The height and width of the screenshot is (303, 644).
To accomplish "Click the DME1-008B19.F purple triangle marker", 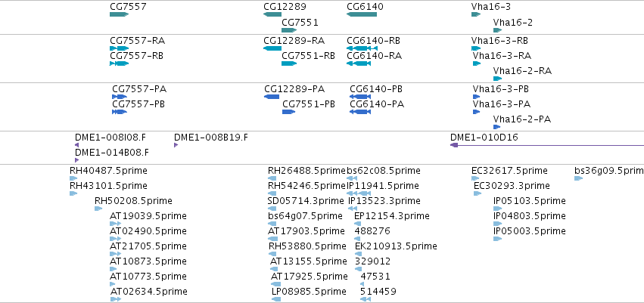I will [176, 145].
